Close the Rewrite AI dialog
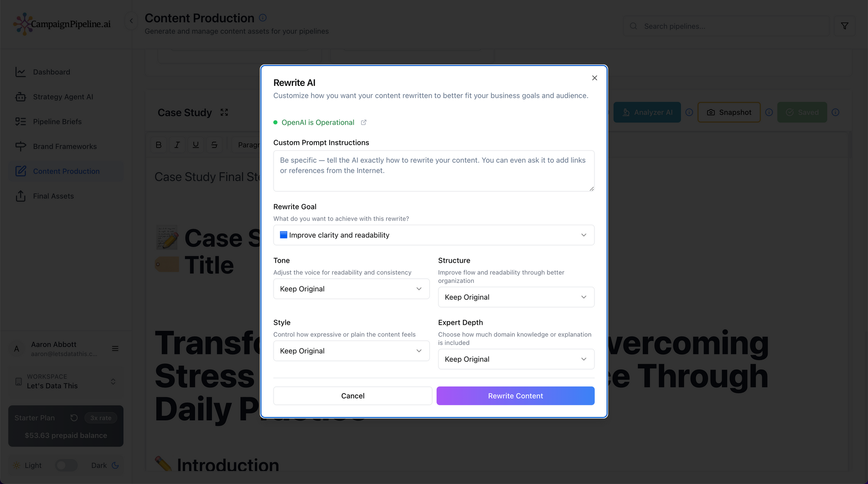 pos(594,78)
